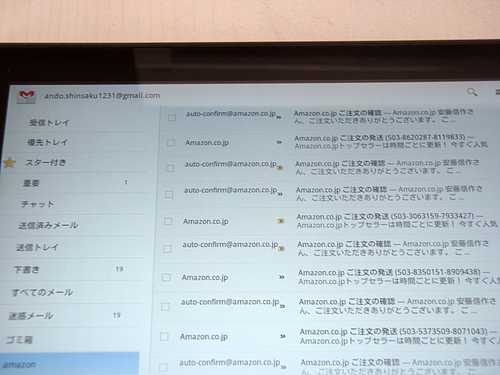
Task: Click importance marker on order 503-8350151-8909438 row
Action: coord(282,277)
